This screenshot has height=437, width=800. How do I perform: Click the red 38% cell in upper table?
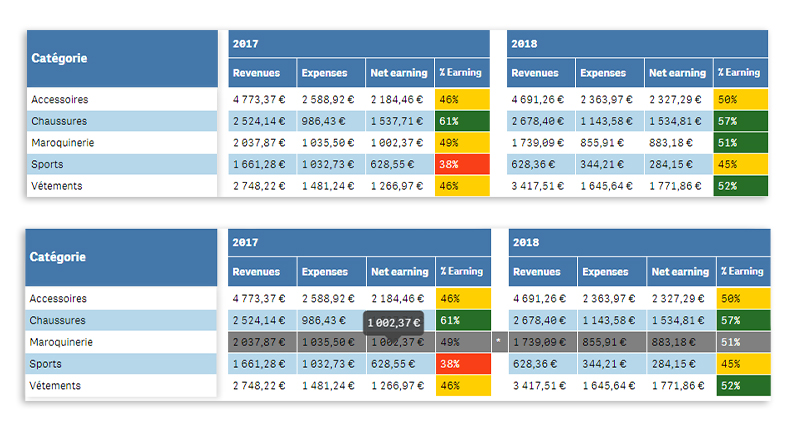462,164
